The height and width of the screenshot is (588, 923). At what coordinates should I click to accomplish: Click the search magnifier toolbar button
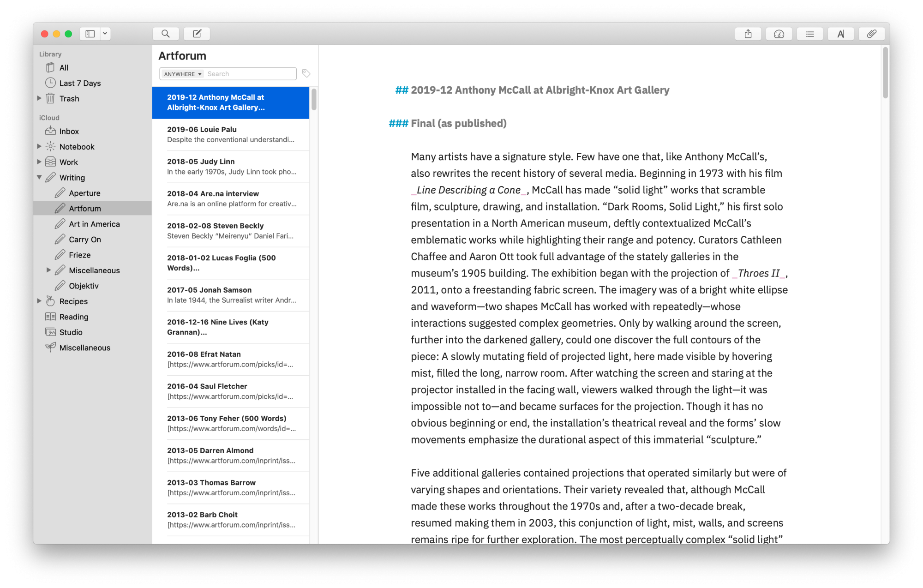[166, 34]
